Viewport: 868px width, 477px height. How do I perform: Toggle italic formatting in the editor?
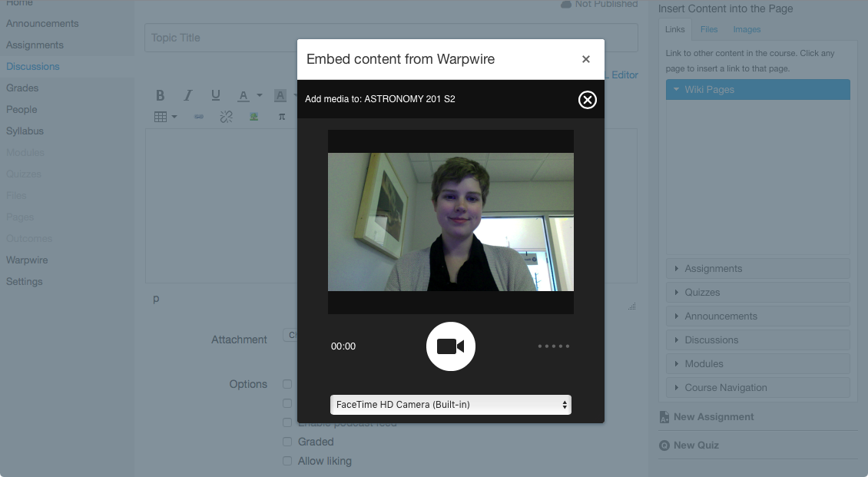click(187, 95)
